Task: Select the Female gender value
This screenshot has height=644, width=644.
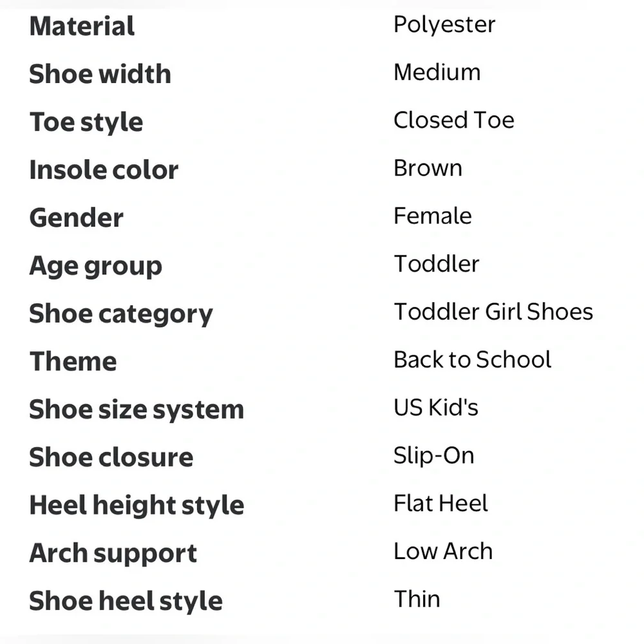Action: click(x=433, y=216)
